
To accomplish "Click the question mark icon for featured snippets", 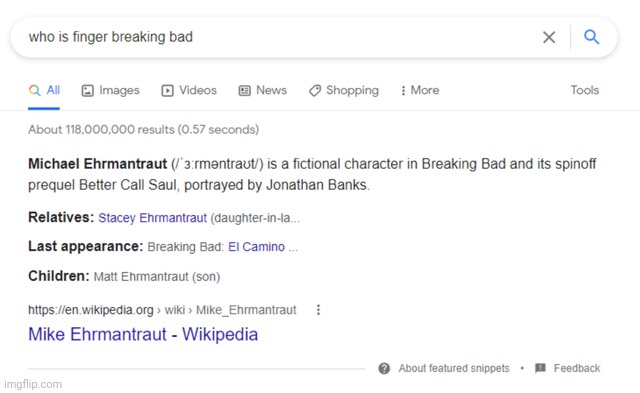I will pyautogui.click(x=384, y=368).
